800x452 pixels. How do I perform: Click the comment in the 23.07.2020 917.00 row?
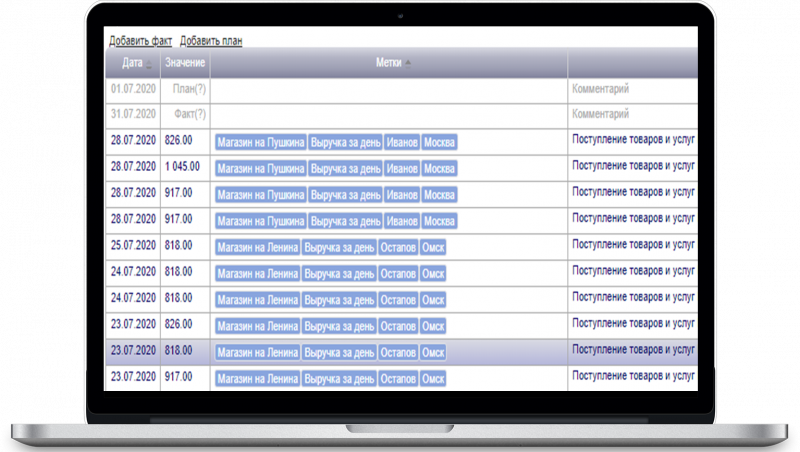(x=633, y=375)
